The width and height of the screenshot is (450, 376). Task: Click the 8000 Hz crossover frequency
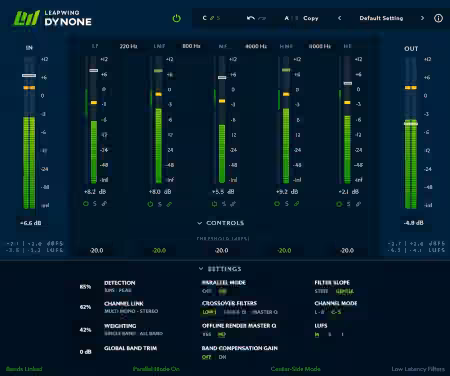320,46
